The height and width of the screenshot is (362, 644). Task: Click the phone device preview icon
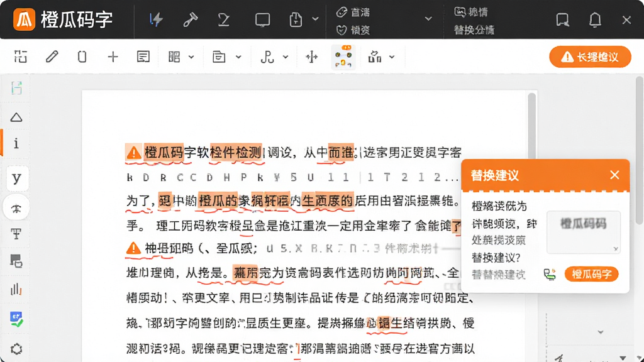[x=82, y=57]
